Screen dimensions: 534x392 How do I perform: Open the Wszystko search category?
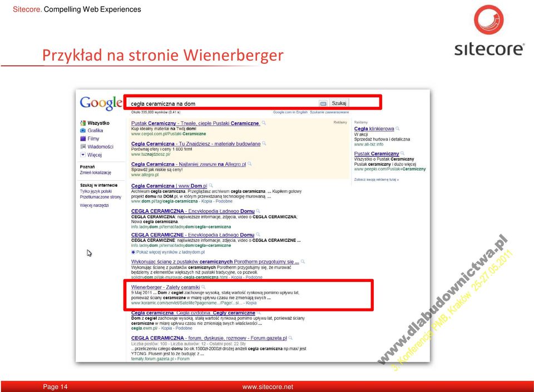(98, 123)
